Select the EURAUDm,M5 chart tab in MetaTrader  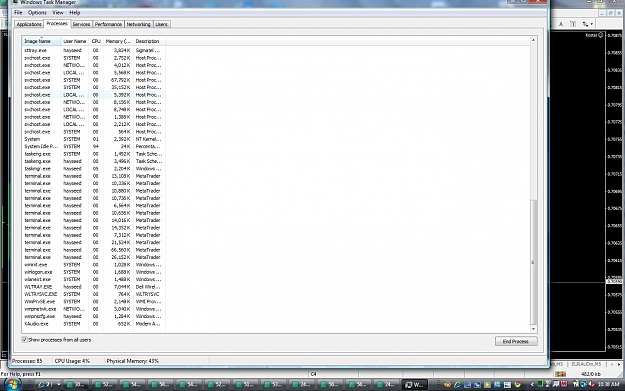click(x=586, y=364)
